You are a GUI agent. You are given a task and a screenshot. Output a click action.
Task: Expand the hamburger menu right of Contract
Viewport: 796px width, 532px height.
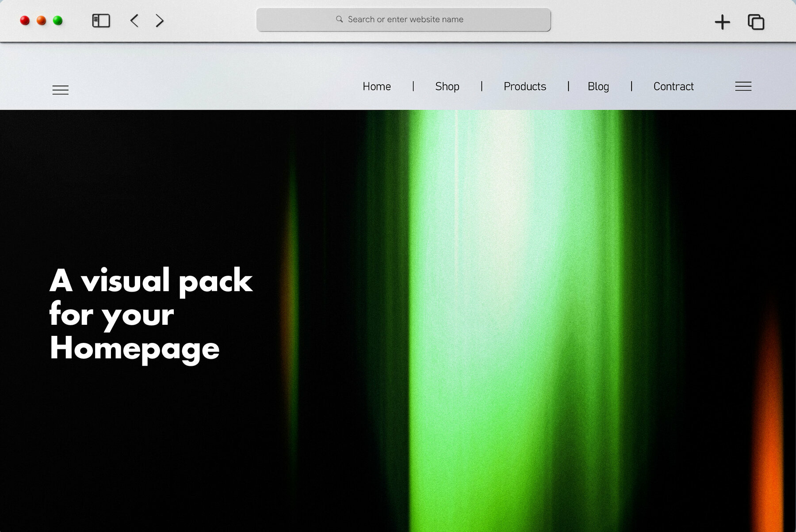(743, 86)
